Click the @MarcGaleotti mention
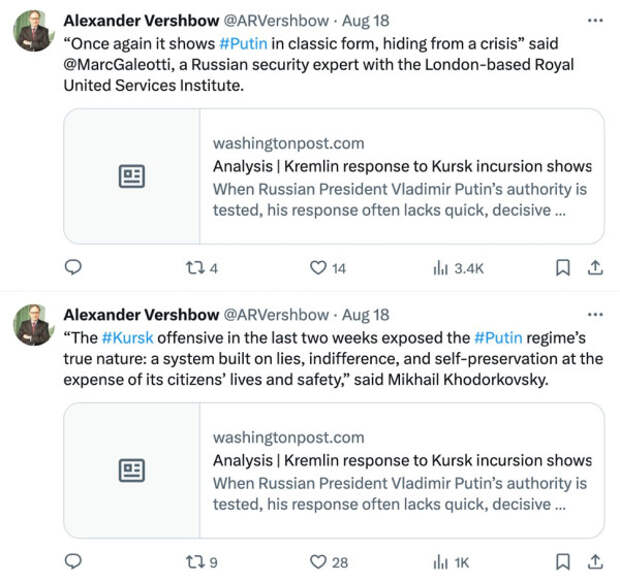The height and width of the screenshot is (583, 620). click(112, 66)
